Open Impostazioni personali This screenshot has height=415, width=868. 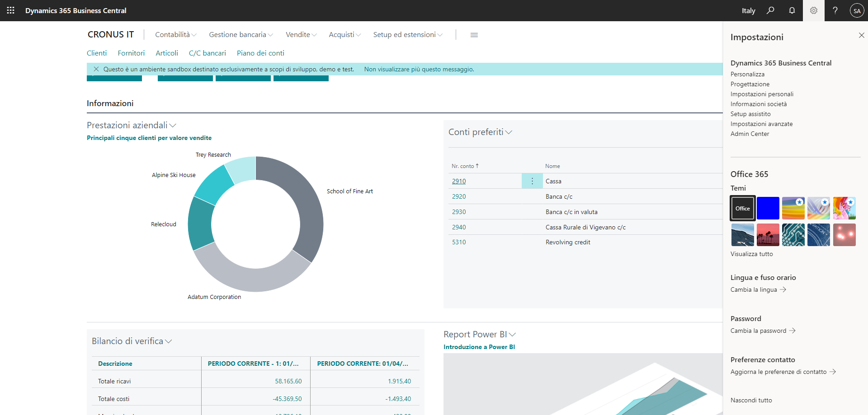pyautogui.click(x=762, y=94)
